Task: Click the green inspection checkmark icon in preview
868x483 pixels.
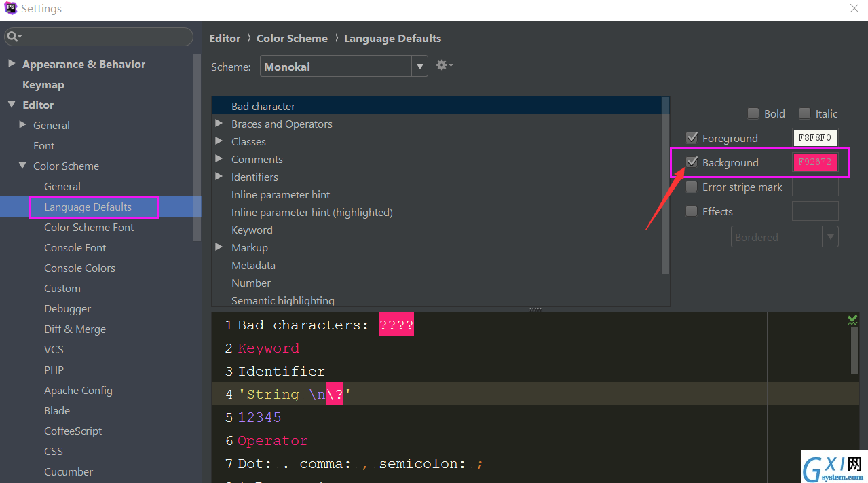Action: coord(852,319)
